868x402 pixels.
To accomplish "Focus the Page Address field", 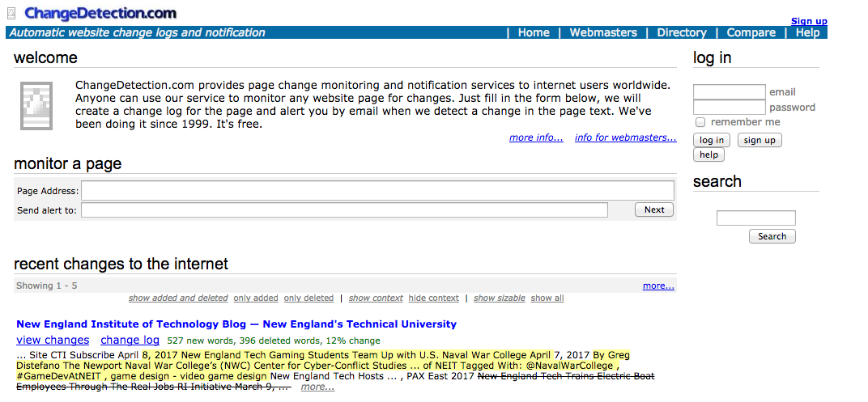I will pyautogui.click(x=377, y=191).
